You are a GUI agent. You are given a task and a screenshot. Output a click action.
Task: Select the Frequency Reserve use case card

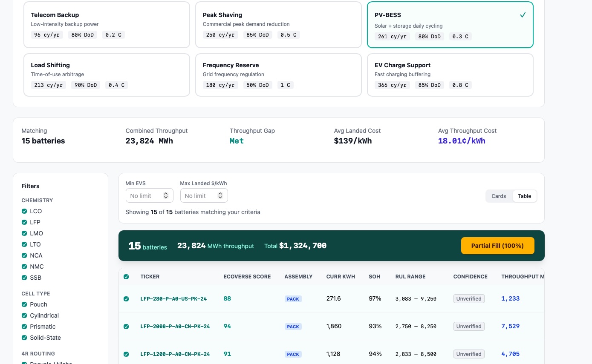[x=278, y=75]
